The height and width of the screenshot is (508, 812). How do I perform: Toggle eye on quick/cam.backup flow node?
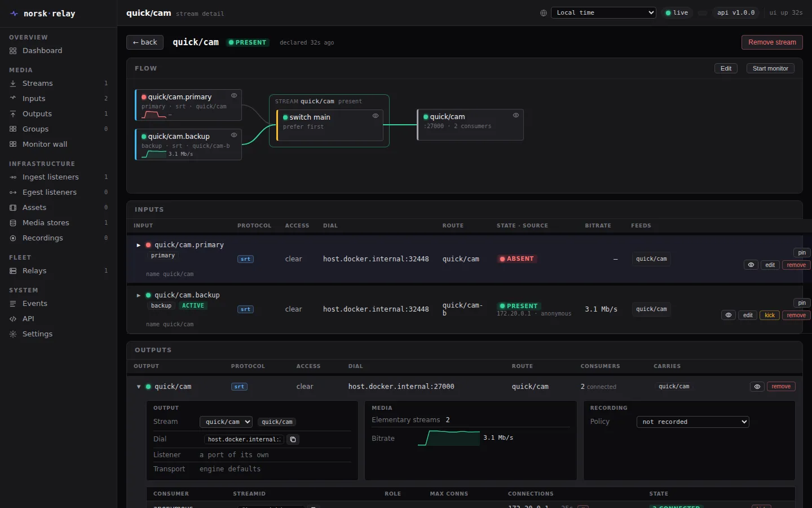click(234, 135)
